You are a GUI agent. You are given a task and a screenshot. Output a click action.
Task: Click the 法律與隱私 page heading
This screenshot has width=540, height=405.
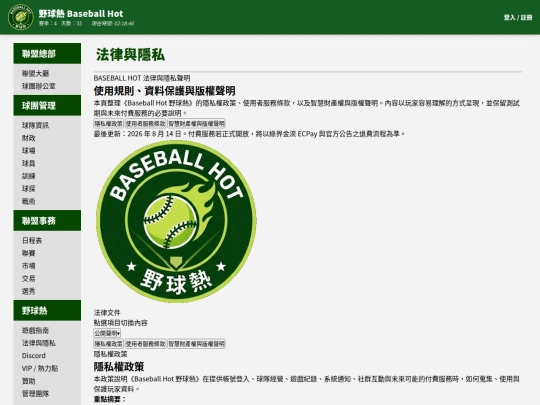click(130, 54)
